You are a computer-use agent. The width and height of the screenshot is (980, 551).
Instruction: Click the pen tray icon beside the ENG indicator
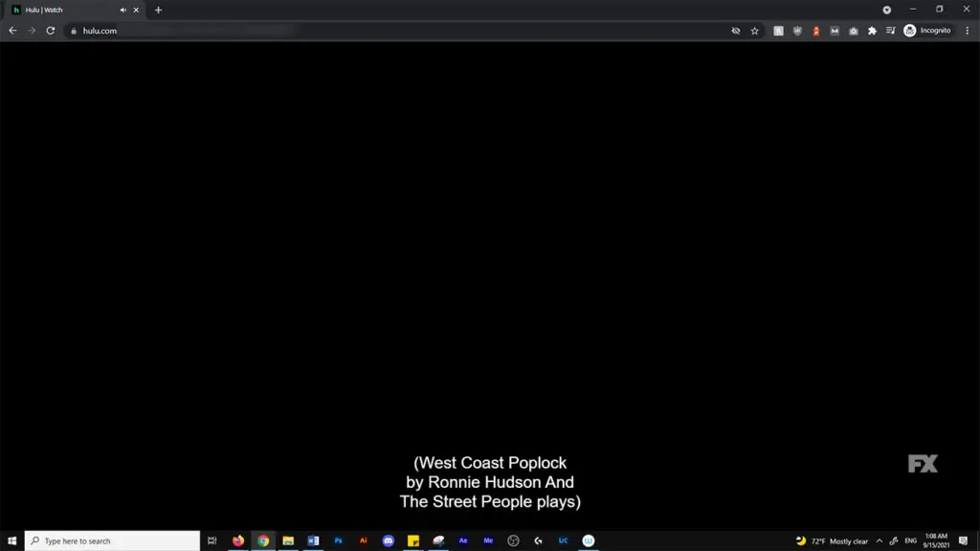pyautogui.click(x=894, y=541)
